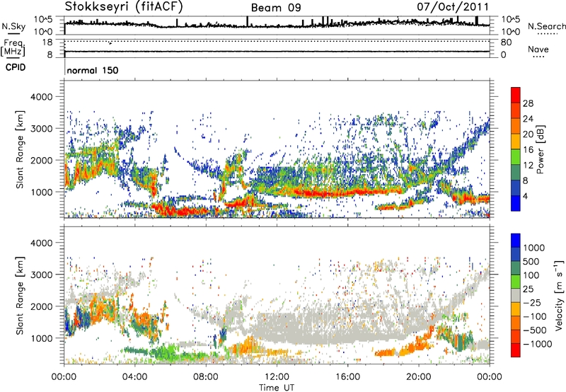The height and width of the screenshot is (392, 566).
Task: Click 'Slant Range [km]' label of power panel
Action: pos(20,149)
